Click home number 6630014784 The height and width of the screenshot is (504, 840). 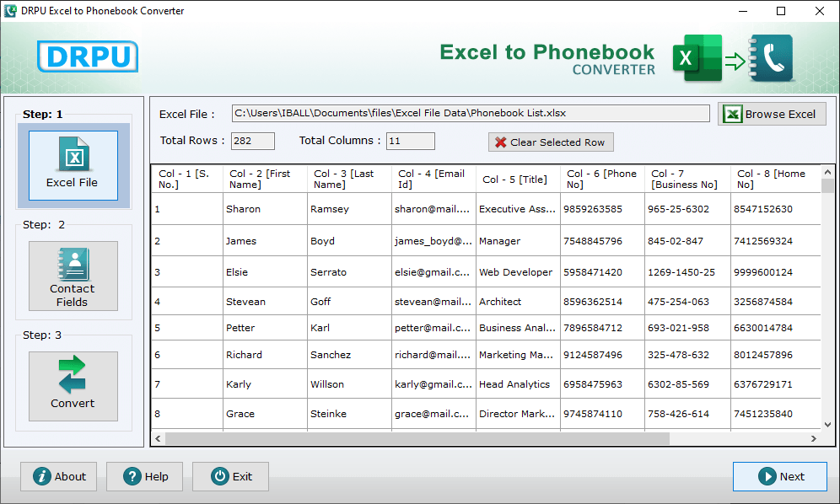pyautogui.click(x=776, y=328)
